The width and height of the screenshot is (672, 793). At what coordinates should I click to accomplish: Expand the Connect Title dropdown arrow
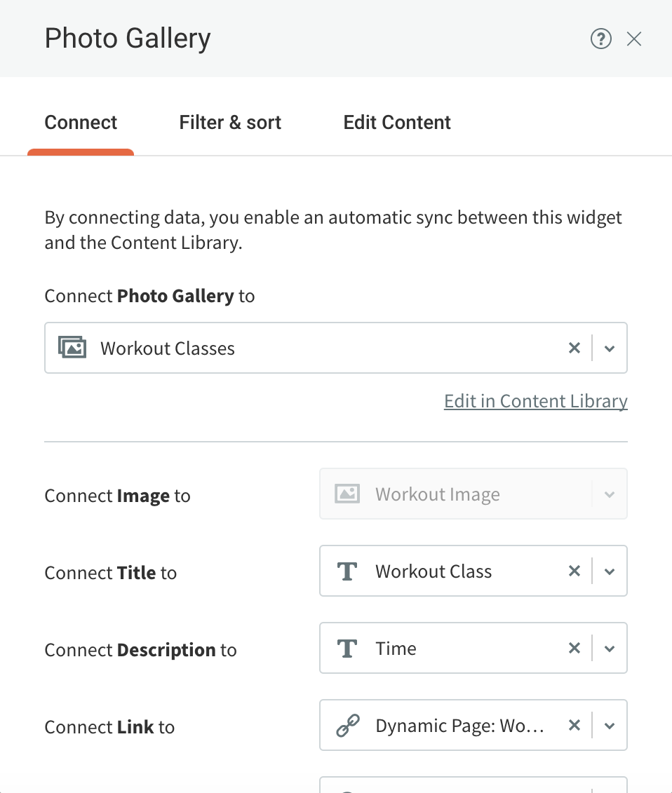point(610,571)
